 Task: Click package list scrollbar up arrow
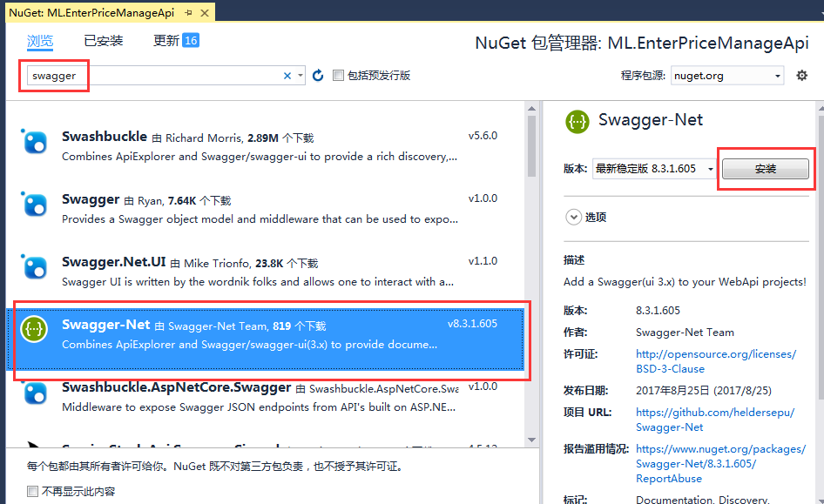[531, 109]
